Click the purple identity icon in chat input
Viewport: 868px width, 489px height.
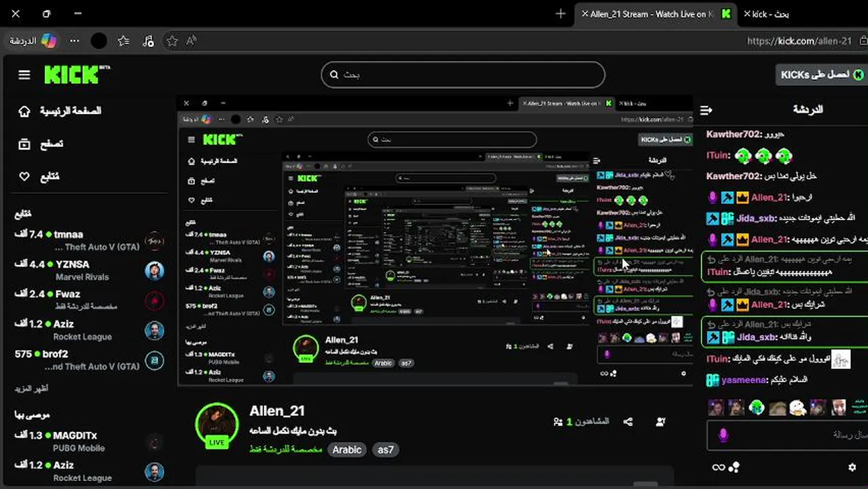tap(723, 435)
